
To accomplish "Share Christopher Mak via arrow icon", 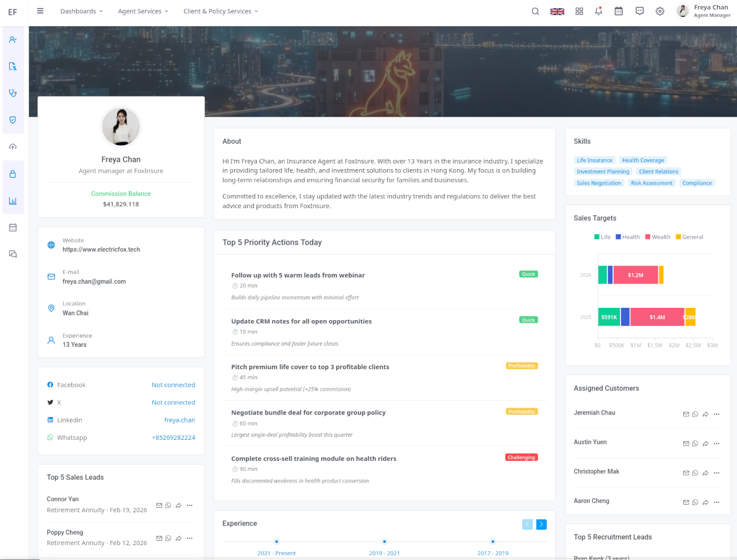I will tap(705, 473).
